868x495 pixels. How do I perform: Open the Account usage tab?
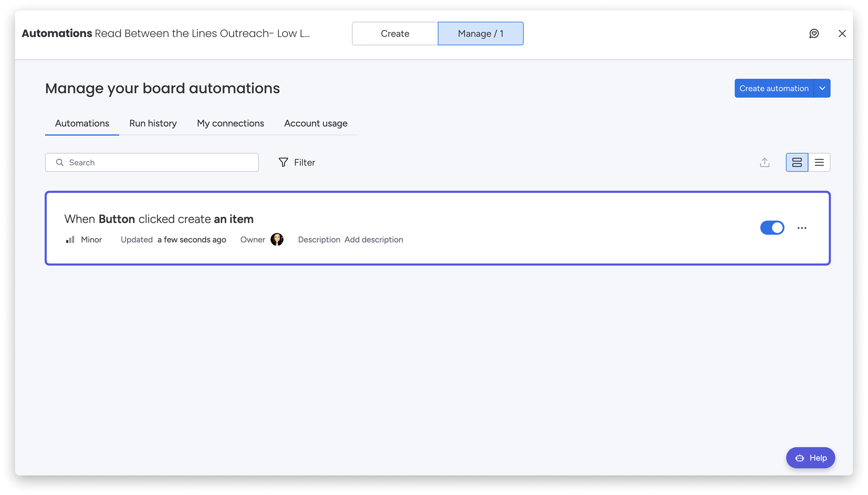click(x=315, y=123)
